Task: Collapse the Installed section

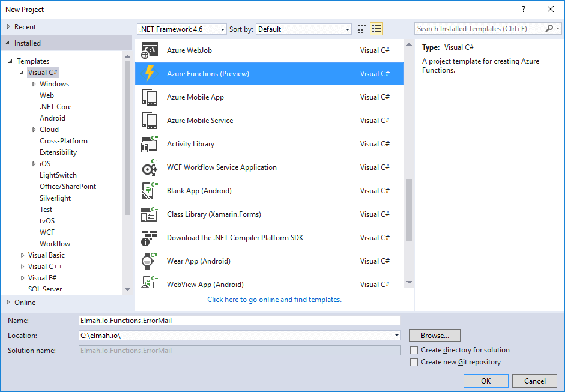Action: coord(8,43)
